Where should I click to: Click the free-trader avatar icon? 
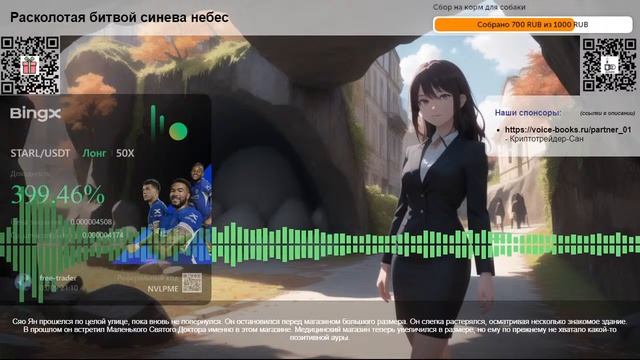(23, 282)
